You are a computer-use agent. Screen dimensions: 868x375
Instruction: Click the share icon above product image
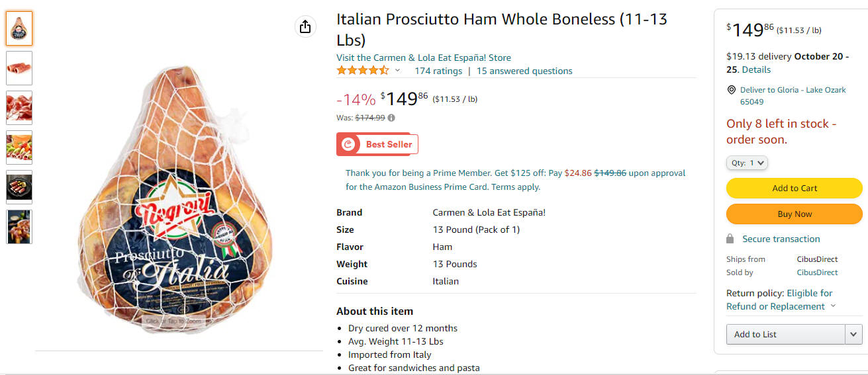click(305, 26)
